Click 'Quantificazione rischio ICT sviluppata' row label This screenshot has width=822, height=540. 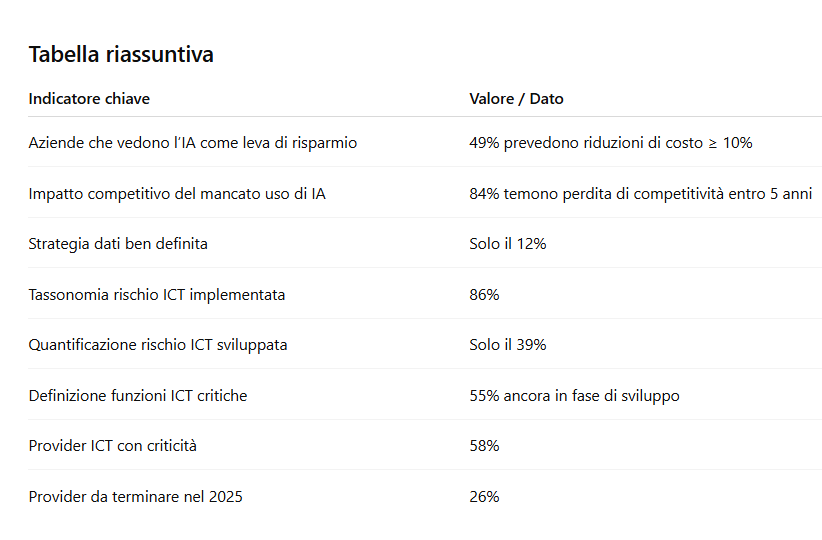[158, 345]
